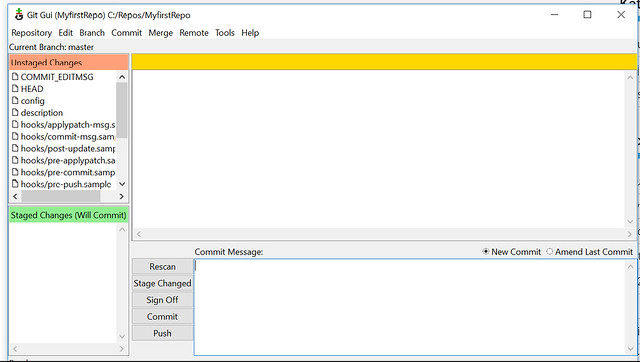Image resolution: width=640 pixels, height=362 pixels.
Task: Click diff pane scroll up arrow
Action: pyautogui.click(x=630, y=78)
